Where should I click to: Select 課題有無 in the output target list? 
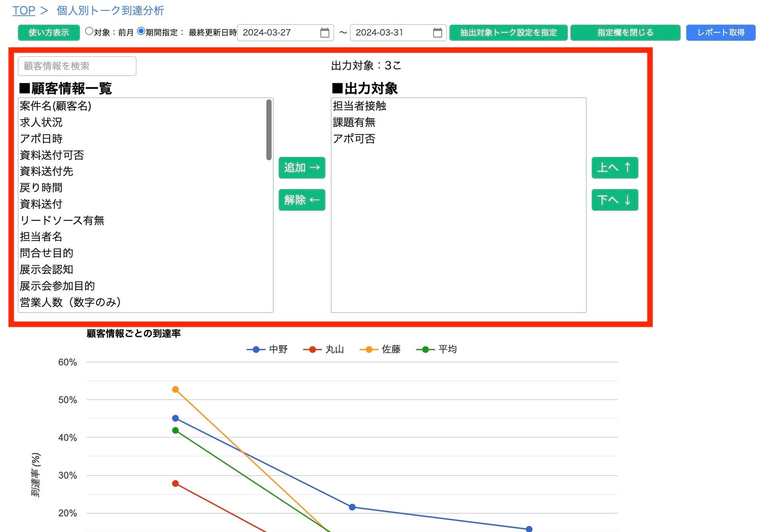354,122
